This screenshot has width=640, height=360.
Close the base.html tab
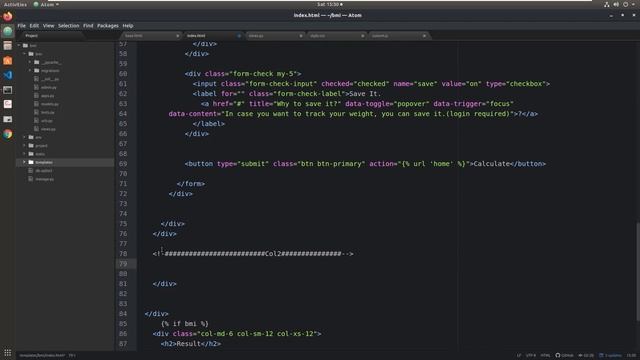pyautogui.click(x=178, y=36)
